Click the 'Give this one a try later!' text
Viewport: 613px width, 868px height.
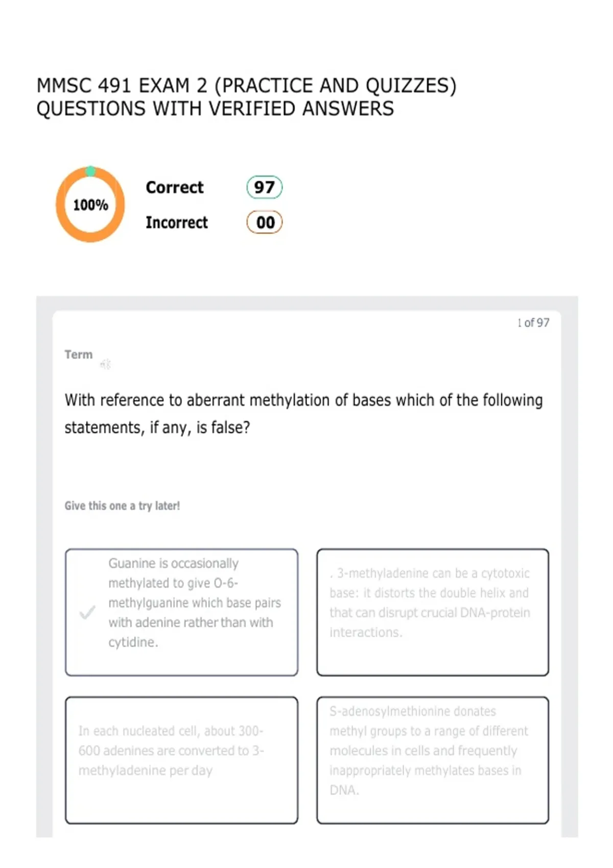pos(122,505)
